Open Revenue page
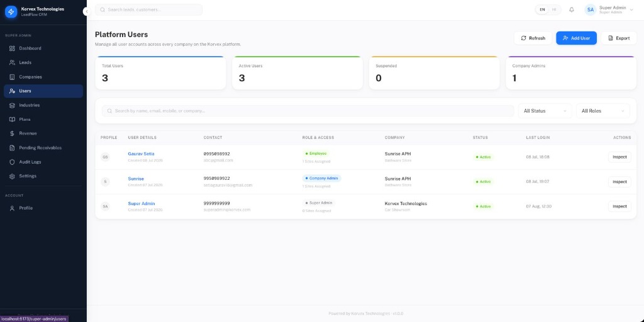 [x=43, y=133]
